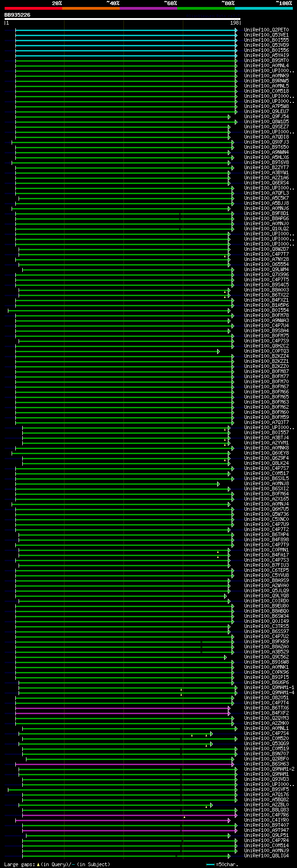Click the UniRef100_A9NWN4 hit name
Viewport: 297px width, 868px height.
tap(266, 152)
